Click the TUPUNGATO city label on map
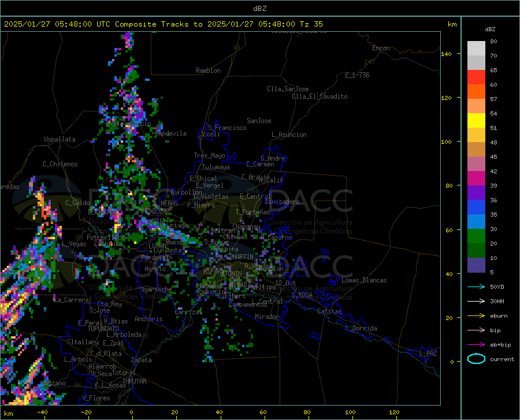 click(103, 329)
